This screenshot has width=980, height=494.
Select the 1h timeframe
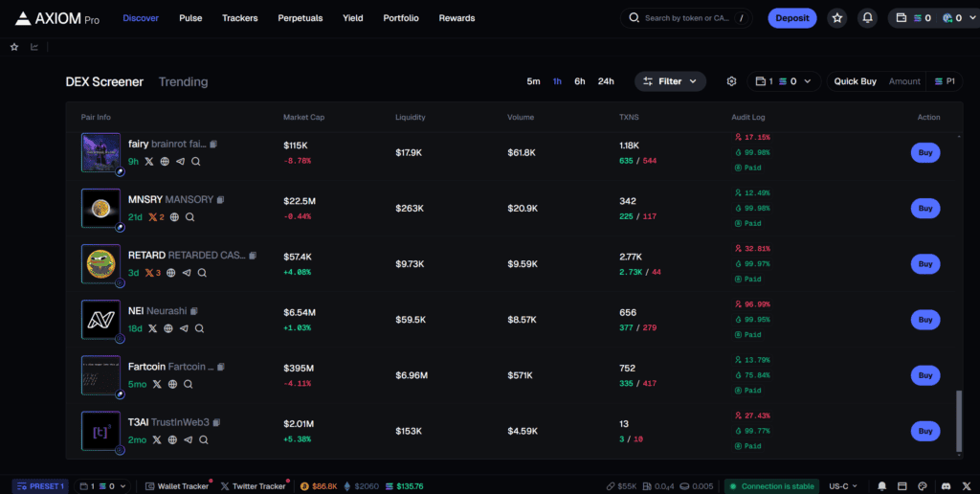coord(557,81)
